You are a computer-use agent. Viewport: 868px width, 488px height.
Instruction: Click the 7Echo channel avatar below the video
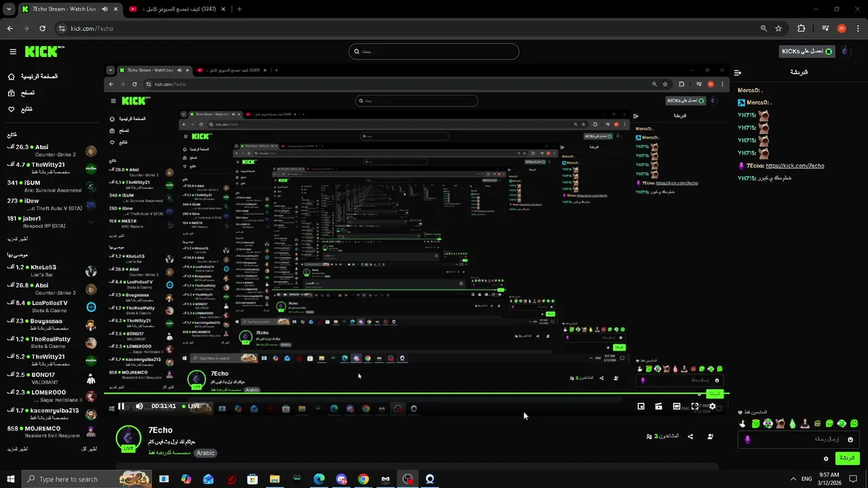click(x=128, y=439)
